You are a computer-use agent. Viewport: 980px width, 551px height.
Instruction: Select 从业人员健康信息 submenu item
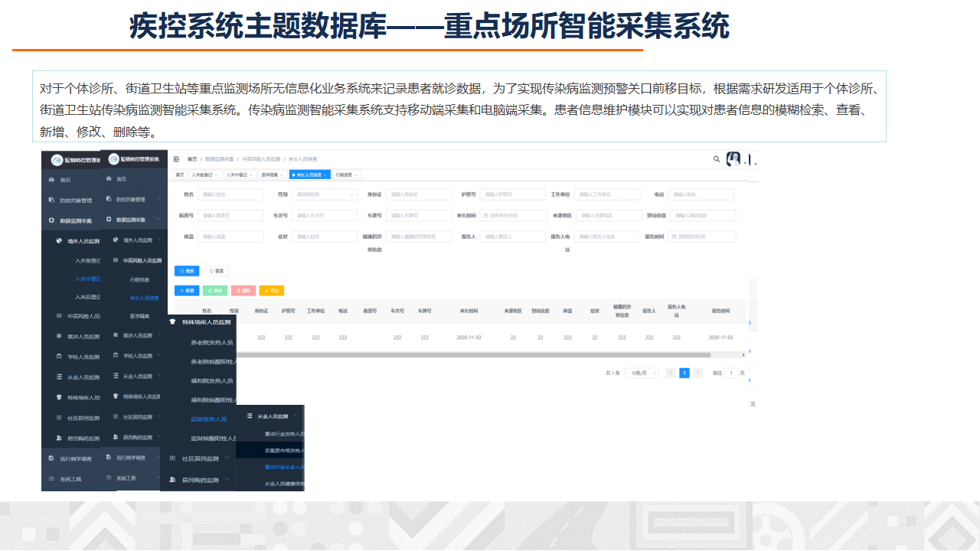pyautogui.click(x=284, y=484)
